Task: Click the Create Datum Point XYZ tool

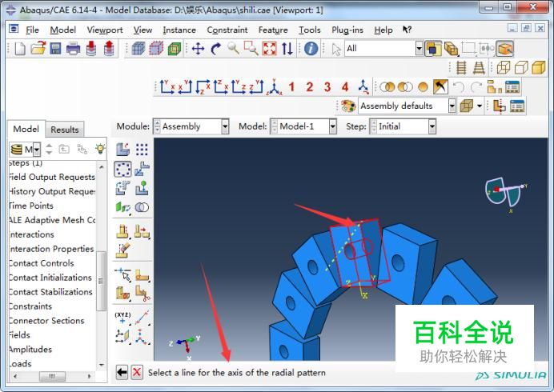Action: click(x=122, y=318)
